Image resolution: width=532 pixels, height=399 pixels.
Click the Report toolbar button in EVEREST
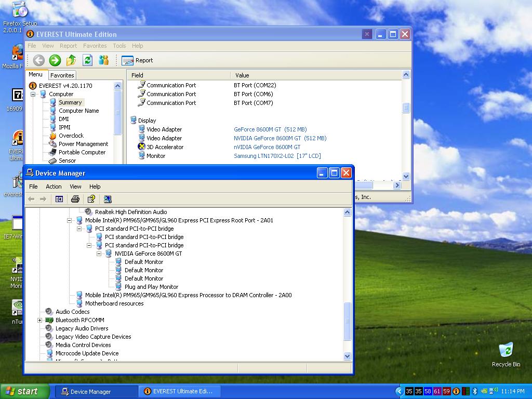tap(137, 60)
